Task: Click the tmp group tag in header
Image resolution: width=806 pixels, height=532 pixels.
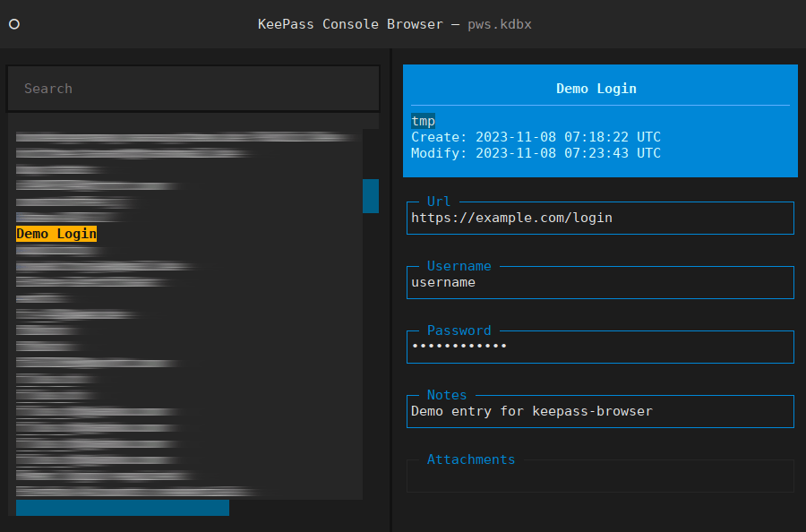Action: pos(423,121)
